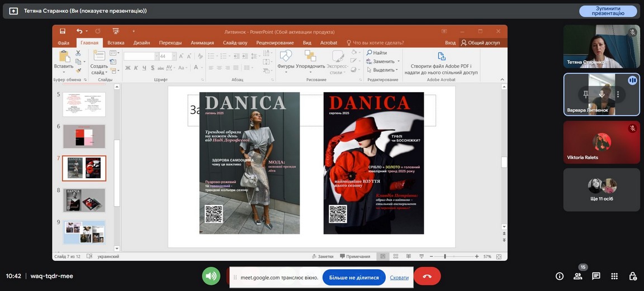This screenshot has width=644, height=291.
Task: Center the paragraph text
Action: pyautogui.click(x=219, y=68)
